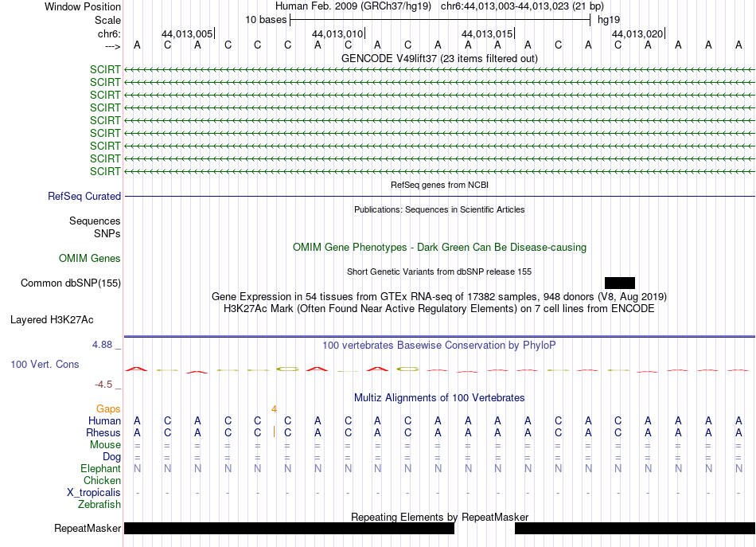Click the OMIM Genes track label

pos(89,258)
